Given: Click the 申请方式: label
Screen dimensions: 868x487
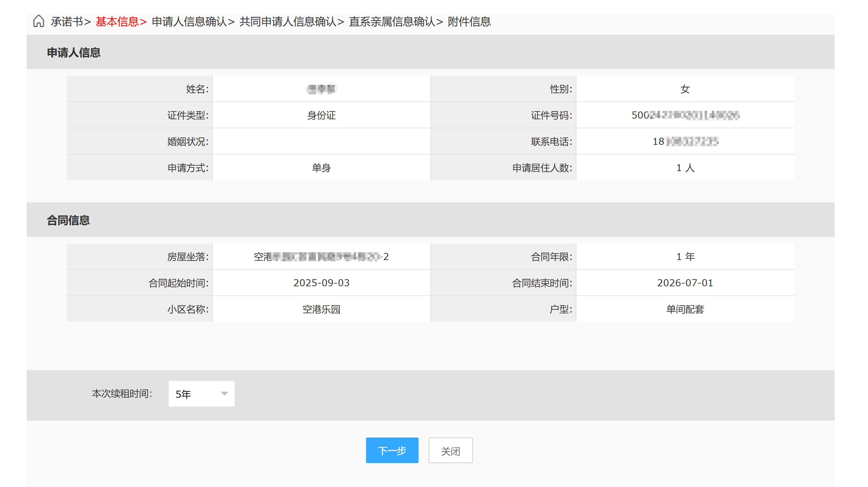Looking at the screenshot, I should [x=188, y=168].
